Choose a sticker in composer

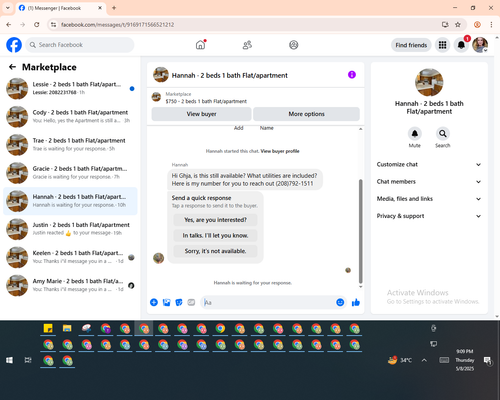click(x=179, y=302)
